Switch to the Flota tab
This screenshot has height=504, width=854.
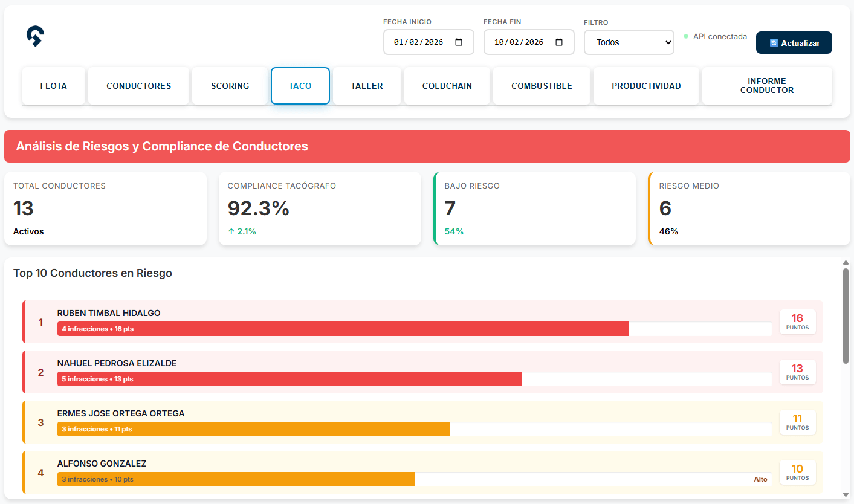[x=54, y=86]
